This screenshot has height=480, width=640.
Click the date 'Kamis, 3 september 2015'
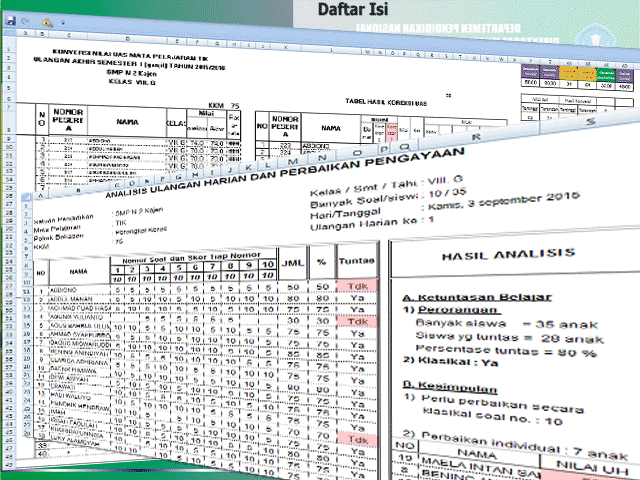click(504, 200)
